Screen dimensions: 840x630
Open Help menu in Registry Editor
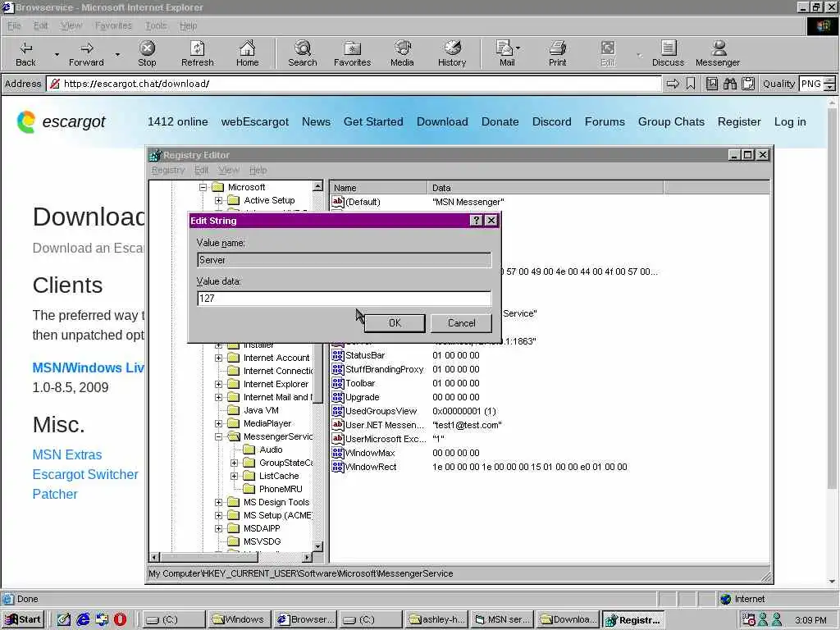(x=258, y=170)
